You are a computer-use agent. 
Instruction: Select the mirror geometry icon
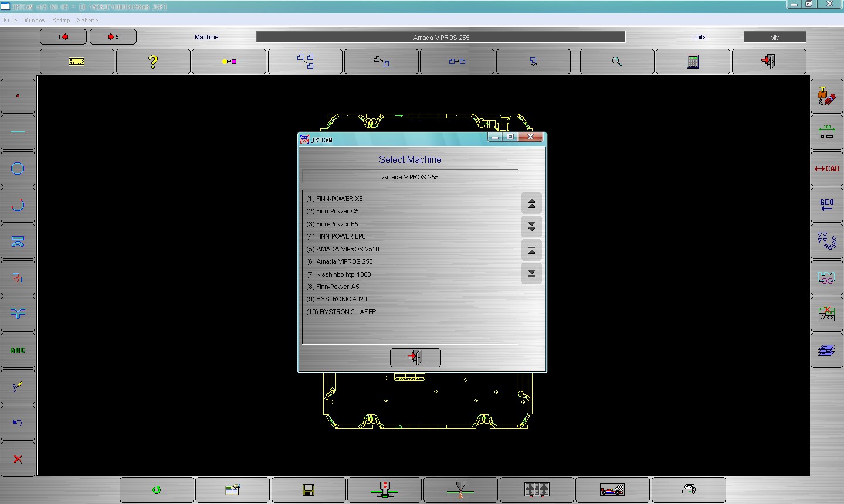click(457, 62)
